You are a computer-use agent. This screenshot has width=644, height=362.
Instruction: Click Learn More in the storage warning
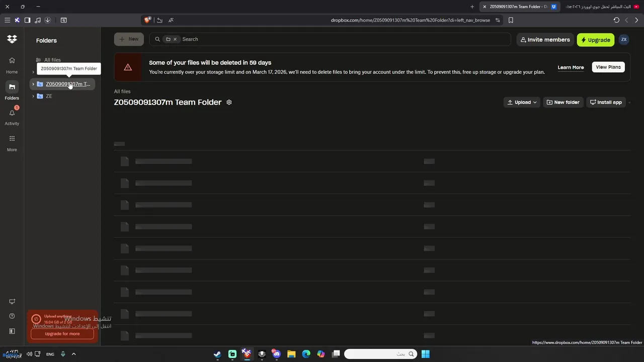pyautogui.click(x=571, y=67)
